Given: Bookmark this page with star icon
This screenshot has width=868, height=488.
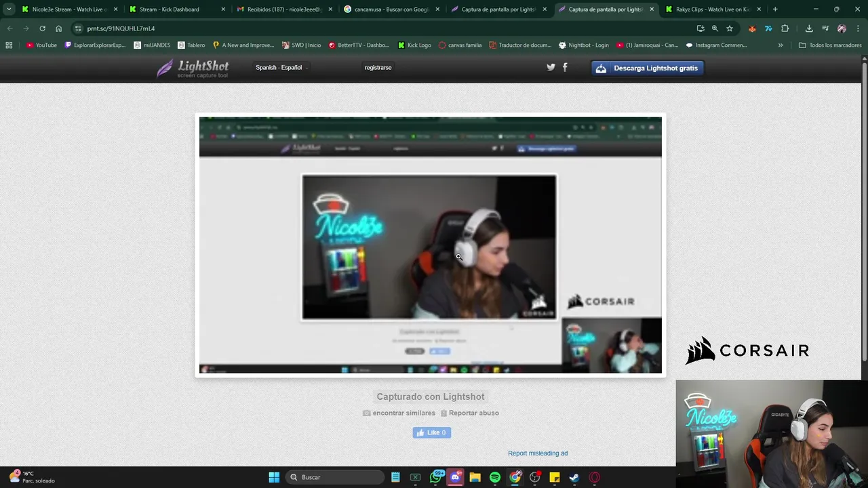Looking at the screenshot, I should pos(730,28).
